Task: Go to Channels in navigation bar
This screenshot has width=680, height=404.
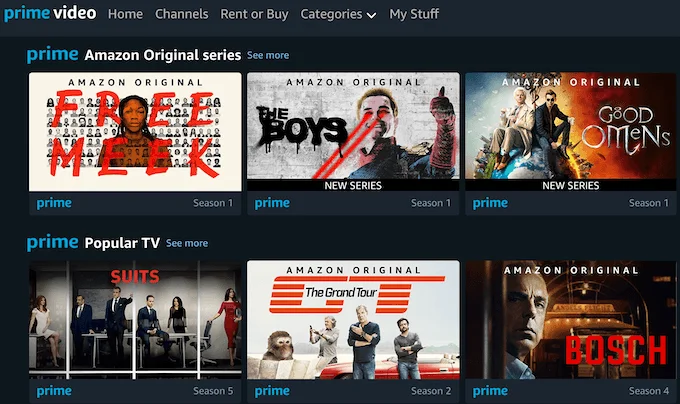Action: [x=182, y=14]
